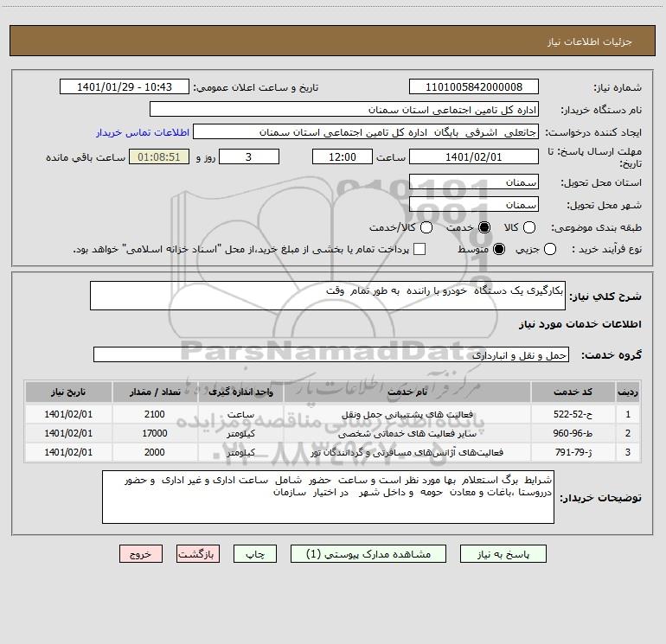Click the ردیف column header

628,392
